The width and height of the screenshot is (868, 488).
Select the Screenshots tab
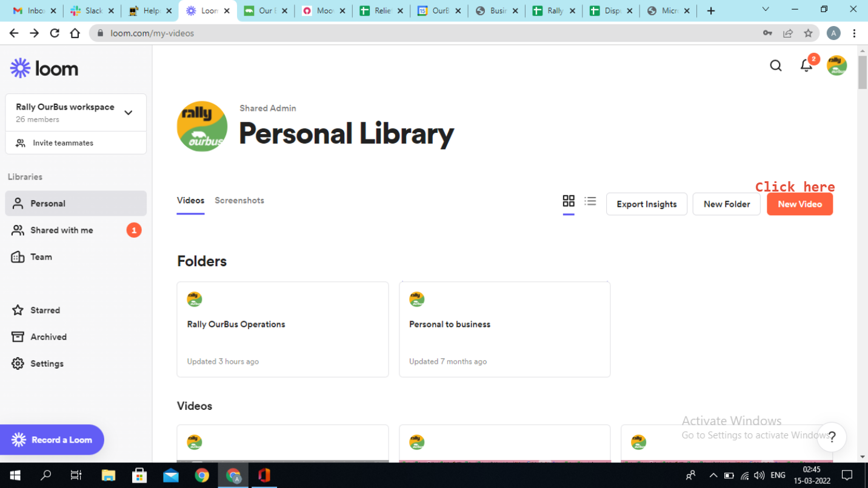(239, 201)
